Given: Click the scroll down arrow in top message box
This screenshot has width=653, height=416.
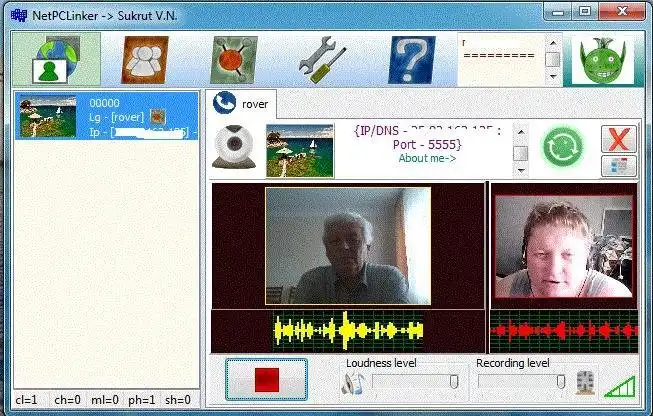Looking at the screenshot, I should [553, 77].
